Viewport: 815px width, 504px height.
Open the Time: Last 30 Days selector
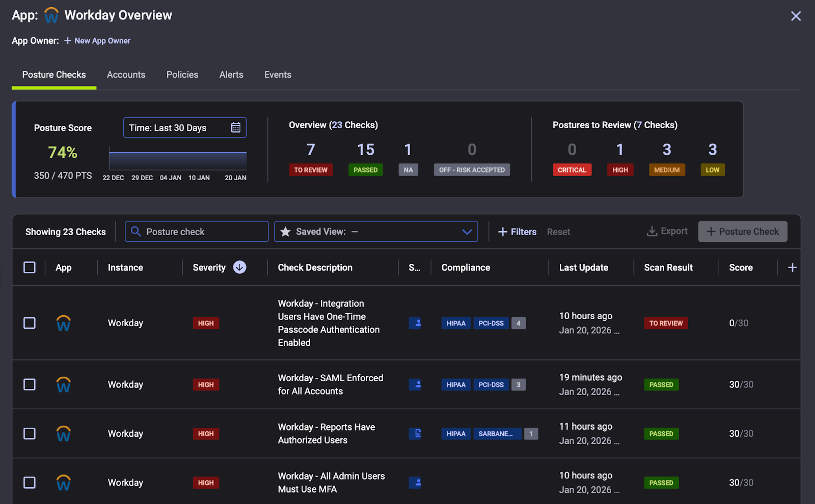pos(185,128)
